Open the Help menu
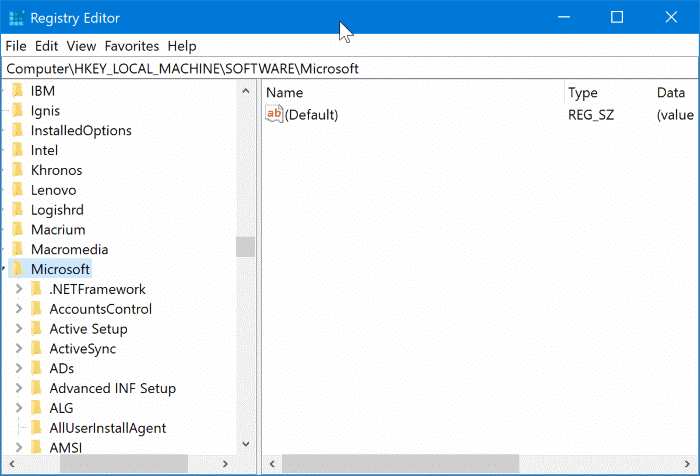 click(x=182, y=46)
